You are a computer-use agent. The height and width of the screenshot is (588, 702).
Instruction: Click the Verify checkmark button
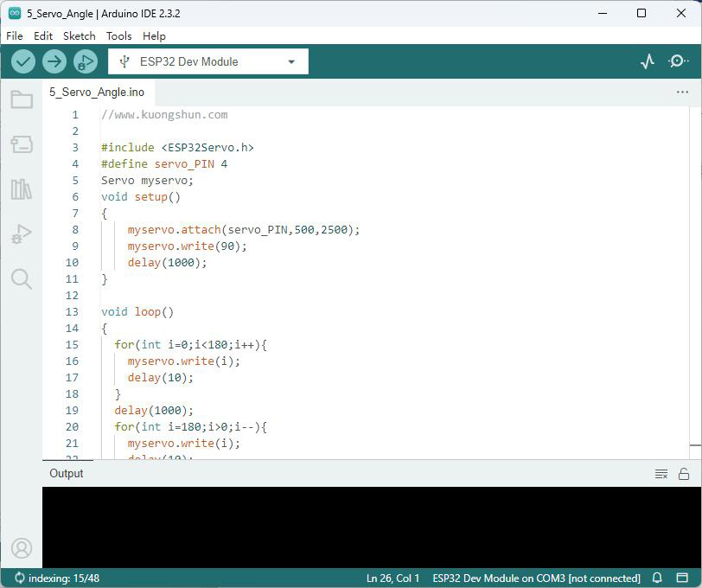[x=23, y=61]
